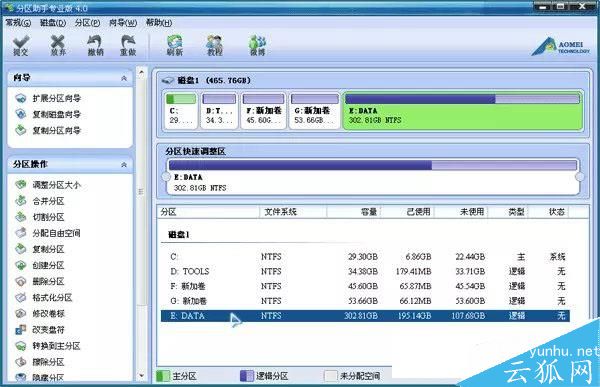The width and height of the screenshot is (600, 387).
Task: Click the 刷新 refresh toolbar icon
Action: point(174,46)
